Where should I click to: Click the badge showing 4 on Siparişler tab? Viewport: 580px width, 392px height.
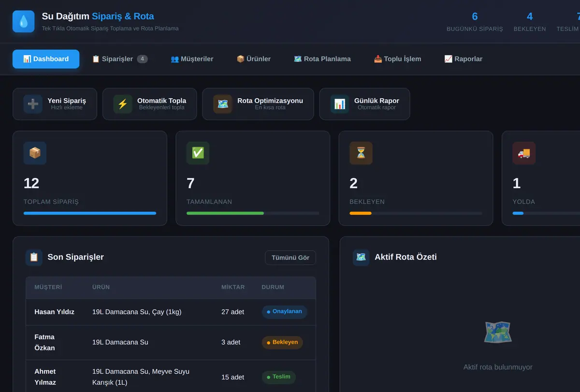[x=142, y=59]
